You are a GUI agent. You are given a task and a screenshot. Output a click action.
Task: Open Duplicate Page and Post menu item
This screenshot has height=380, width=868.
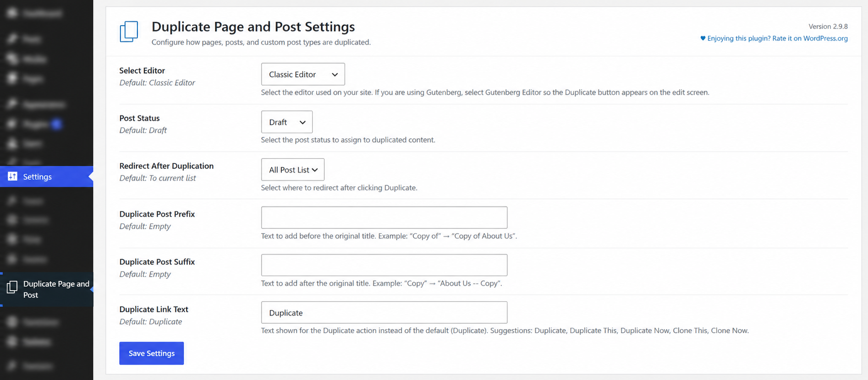coord(46,289)
